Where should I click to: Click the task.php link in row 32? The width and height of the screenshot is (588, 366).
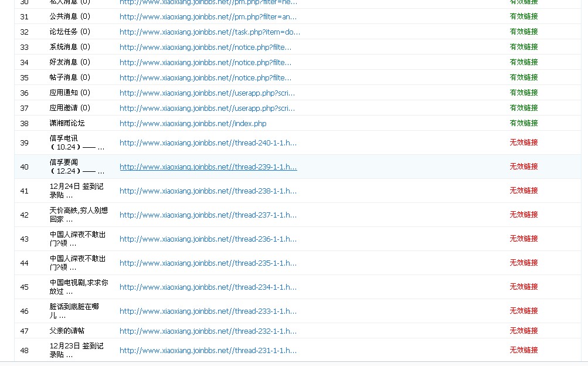(x=210, y=32)
